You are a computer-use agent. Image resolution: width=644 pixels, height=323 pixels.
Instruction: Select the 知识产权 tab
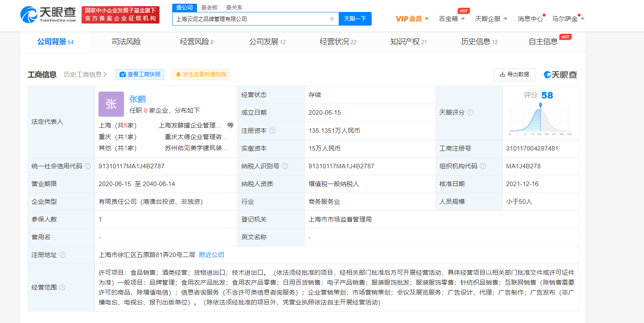[408, 42]
